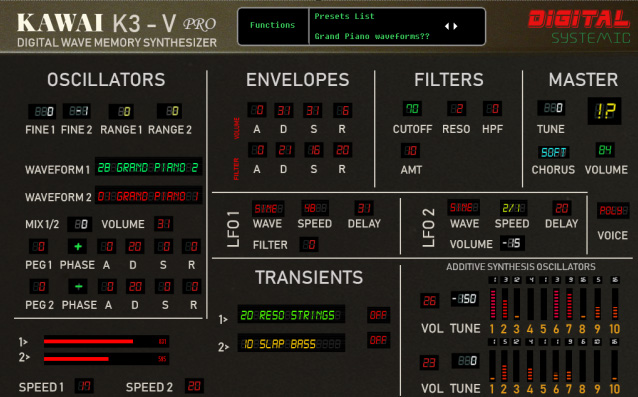Adjust upper additive oscillator 6 level bar
The image size is (638, 397).
pyautogui.click(x=556, y=304)
